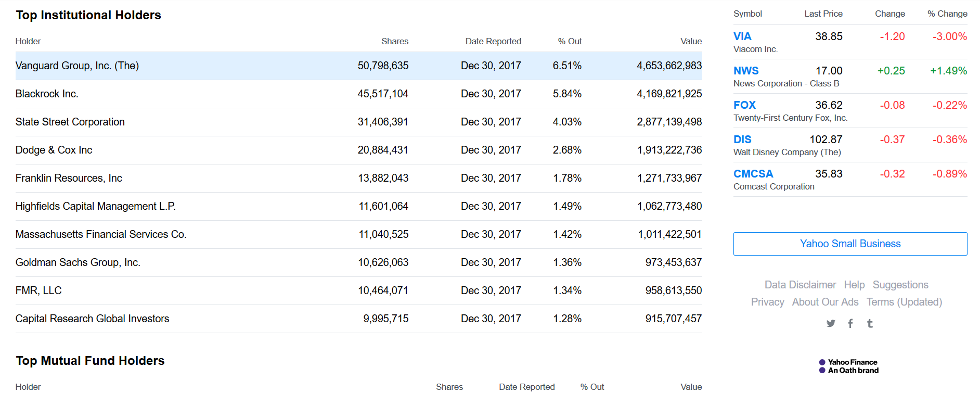Viewport: 980px width, 393px height.
Task: Open the Data Disclaimer link
Action: tap(800, 285)
